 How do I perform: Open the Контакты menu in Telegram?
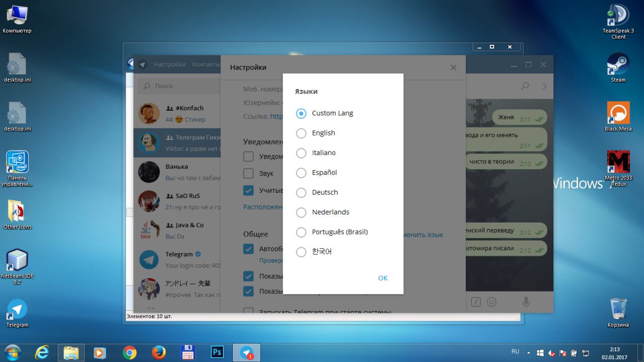tap(206, 64)
